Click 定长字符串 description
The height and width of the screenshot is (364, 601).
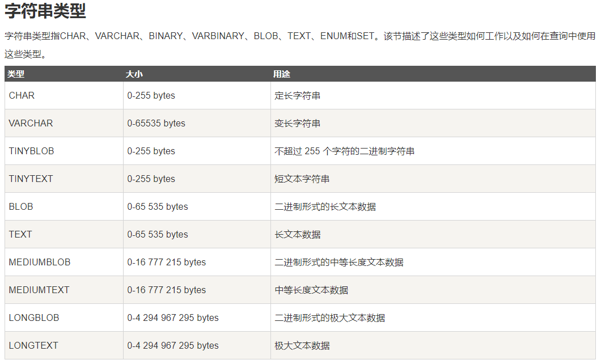[x=298, y=96]
